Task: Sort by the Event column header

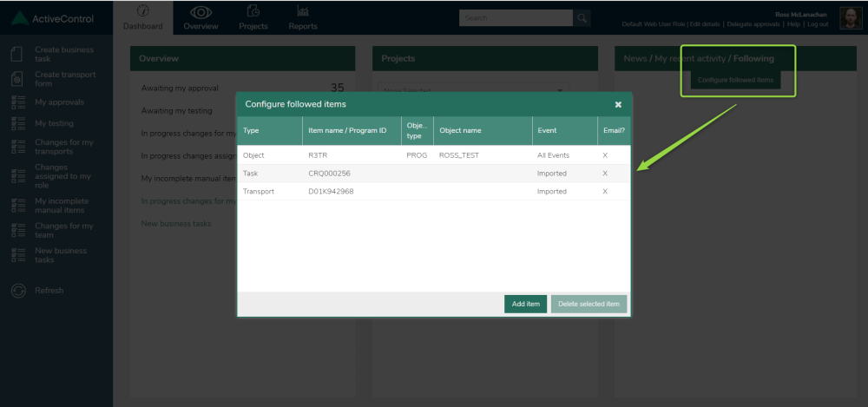Action: pyautogui.click(x=565, y=131)
